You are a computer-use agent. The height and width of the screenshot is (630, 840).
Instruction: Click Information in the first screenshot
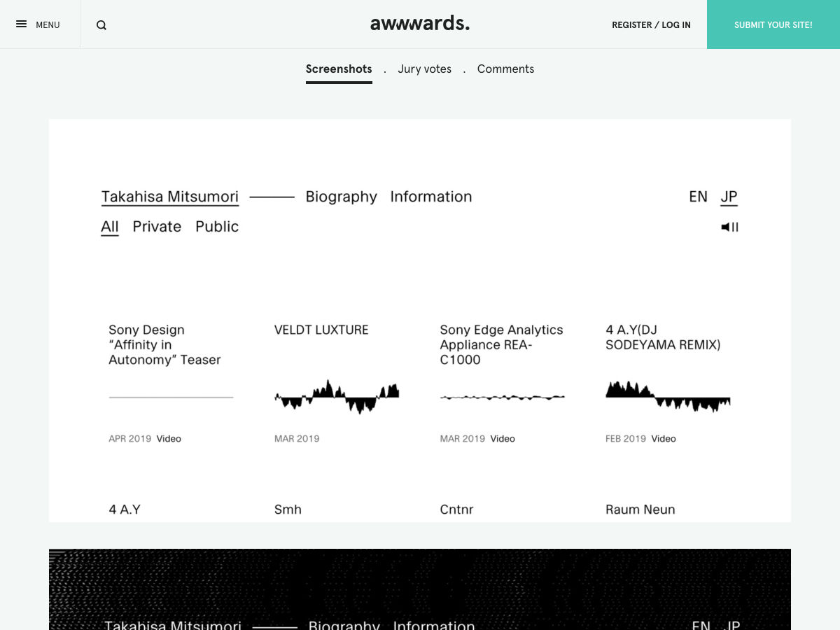(x=431, y=197)
